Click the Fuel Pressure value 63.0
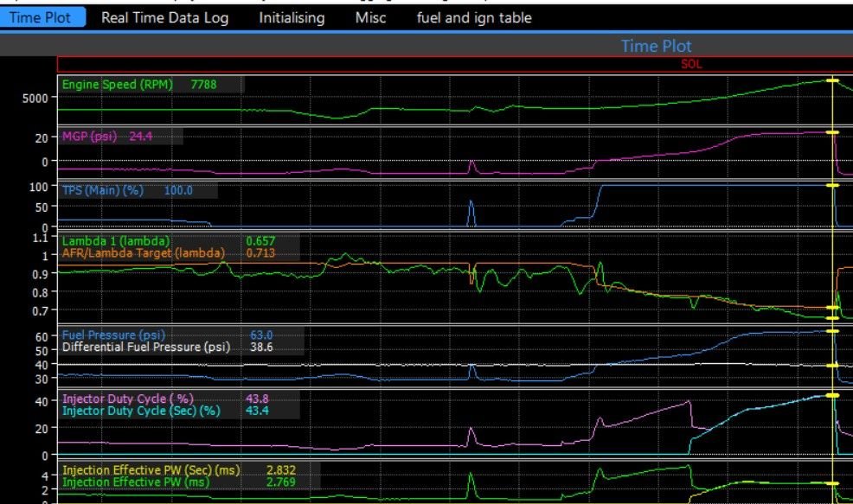853x504 pixels. (261, 335)
